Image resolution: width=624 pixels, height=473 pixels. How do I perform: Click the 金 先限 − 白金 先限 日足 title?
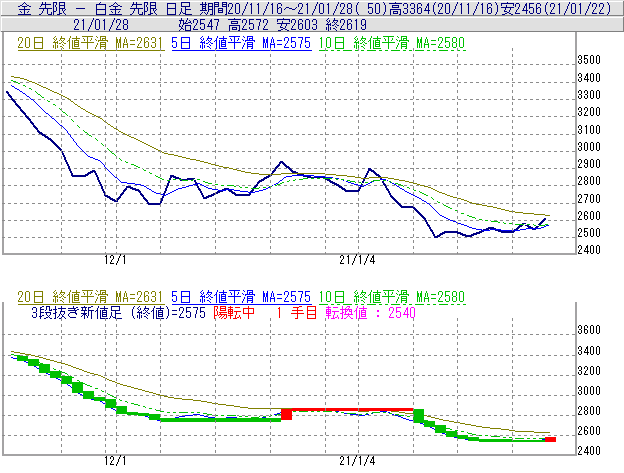(x=105, y=8)
